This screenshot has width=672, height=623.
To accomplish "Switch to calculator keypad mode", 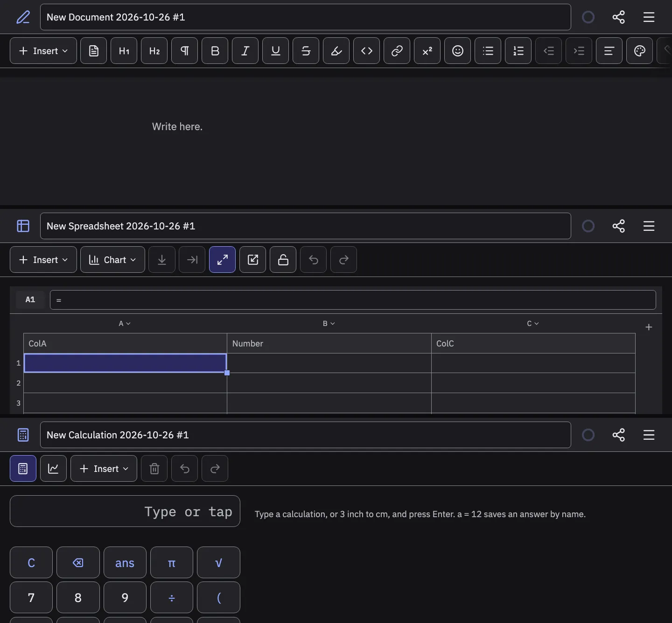I will coord(23,469).
